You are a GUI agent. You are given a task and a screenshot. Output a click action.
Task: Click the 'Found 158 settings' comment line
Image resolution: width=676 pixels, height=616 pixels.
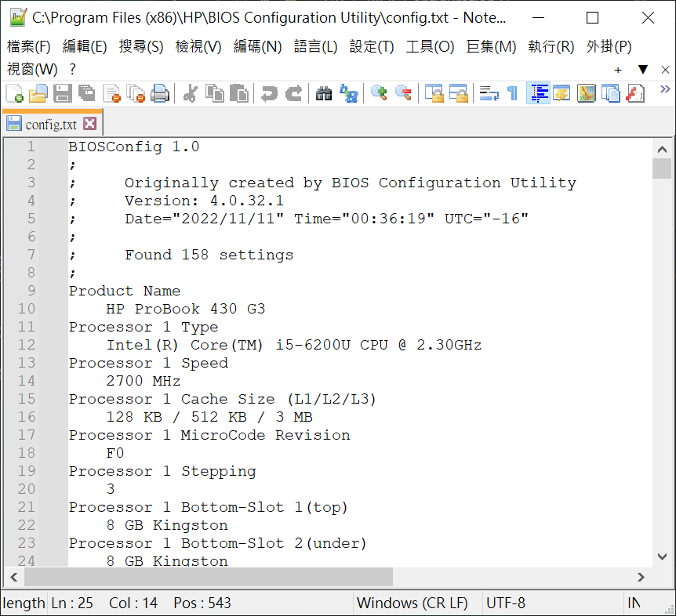[209, 255]
